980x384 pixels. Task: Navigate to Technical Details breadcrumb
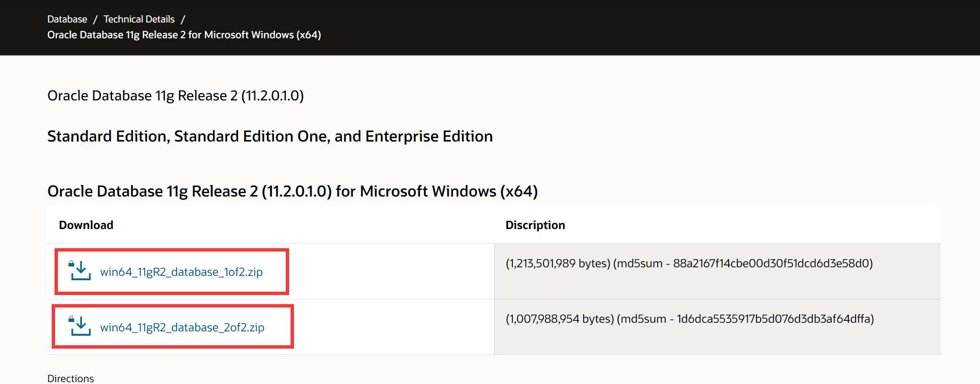click(x=139, y=19)
